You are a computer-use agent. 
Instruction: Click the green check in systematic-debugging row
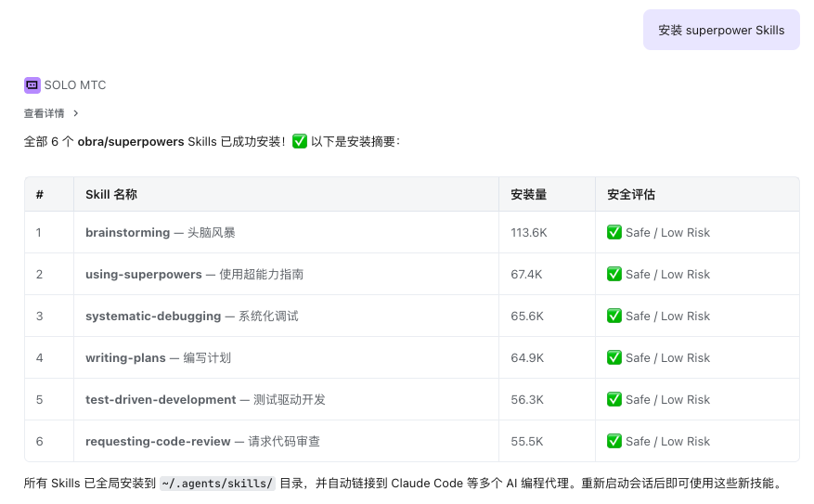(614, 316)
